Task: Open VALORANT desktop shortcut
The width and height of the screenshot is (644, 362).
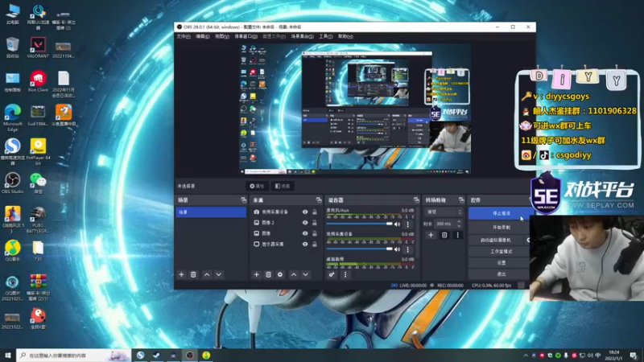Action: click(x=38, y=48)
